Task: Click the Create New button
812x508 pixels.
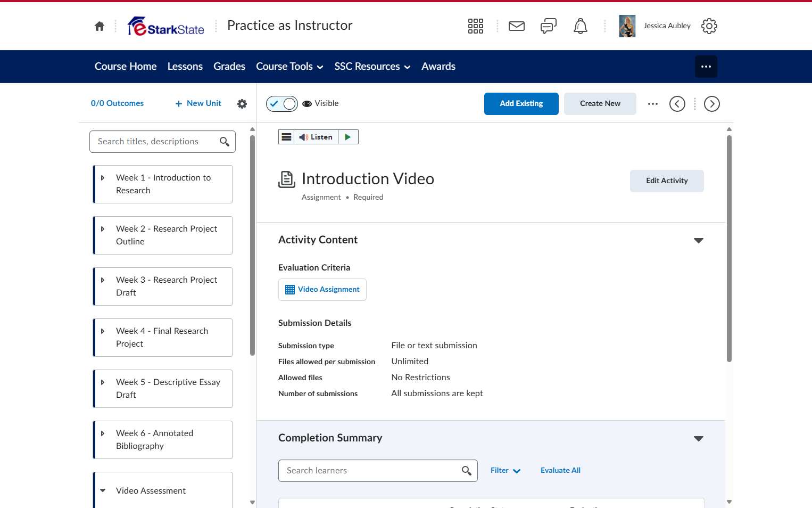Action: click(x=600, y=104)
